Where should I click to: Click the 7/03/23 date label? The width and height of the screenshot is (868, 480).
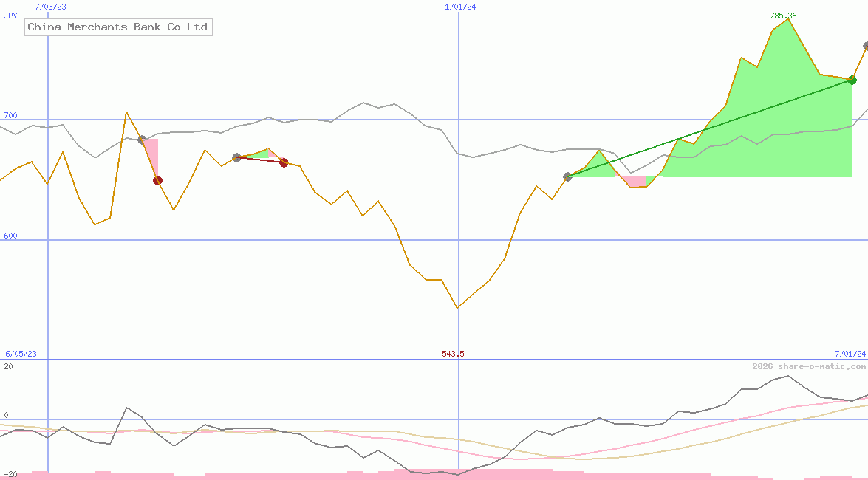coord(50,7)
